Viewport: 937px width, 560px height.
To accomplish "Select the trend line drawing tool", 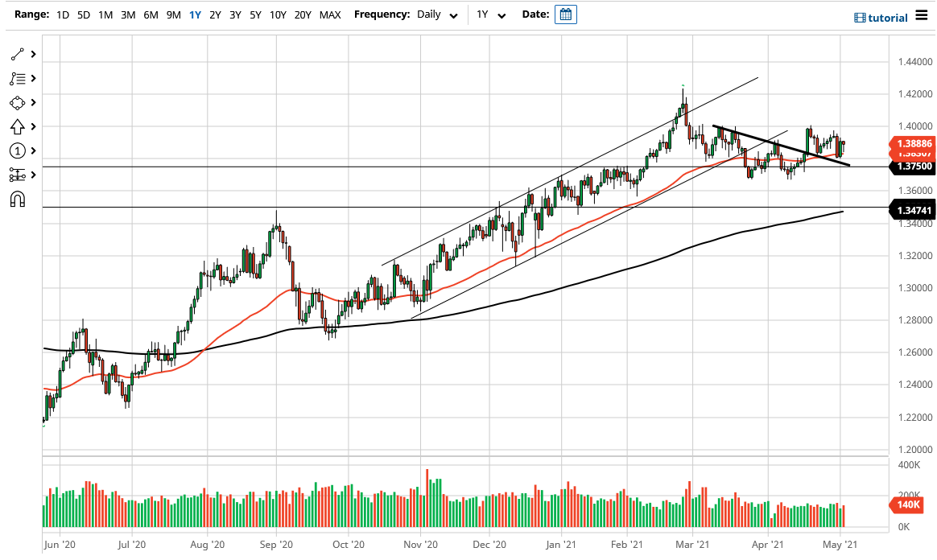I will pos(18,55).
